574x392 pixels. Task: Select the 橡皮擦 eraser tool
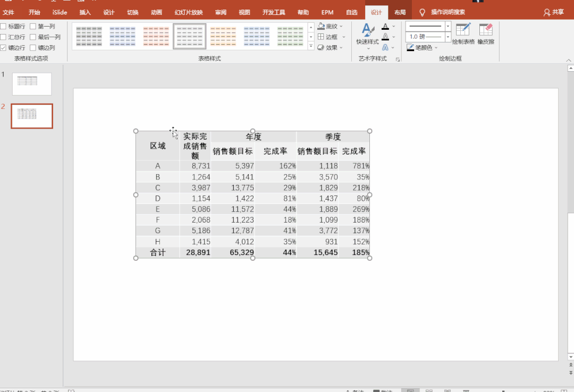pos(486,33)
